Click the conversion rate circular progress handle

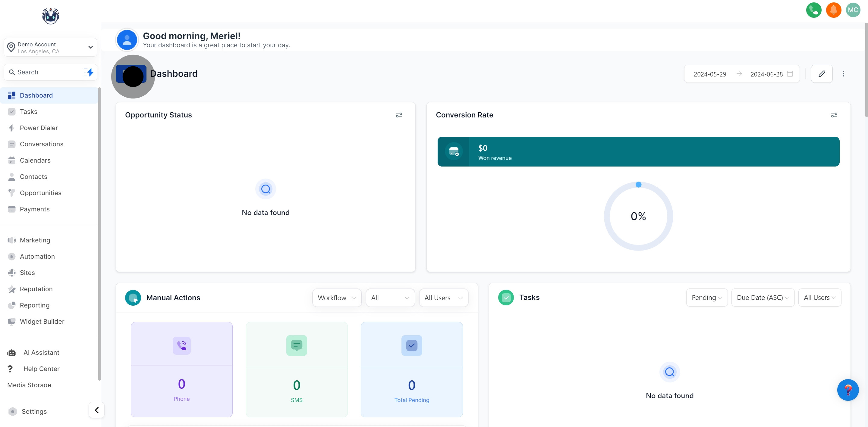pyautogui.click(x=638, y=185)
